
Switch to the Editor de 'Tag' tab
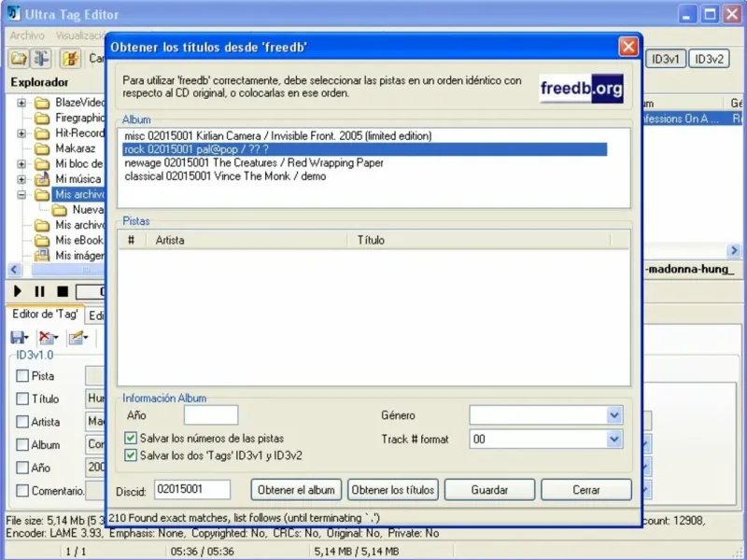click(x=45, y=314)
